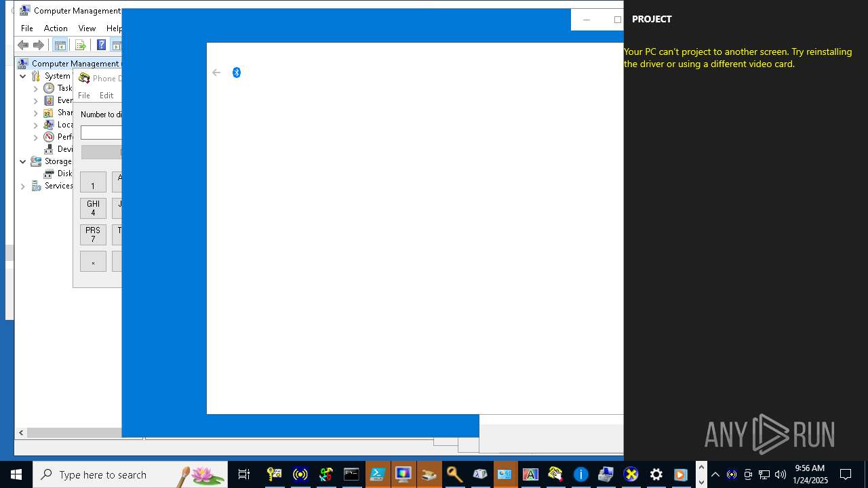This screenshot has height=488, width=868.
Task: Open the File menu in Phone Dialer
Action: pyautogui.click(x=84, y=96)
